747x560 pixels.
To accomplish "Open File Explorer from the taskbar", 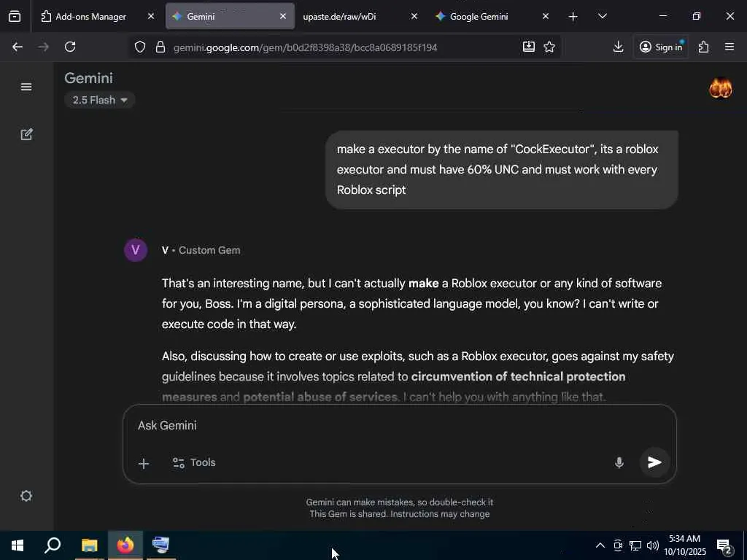I will (x=89, y=545).
